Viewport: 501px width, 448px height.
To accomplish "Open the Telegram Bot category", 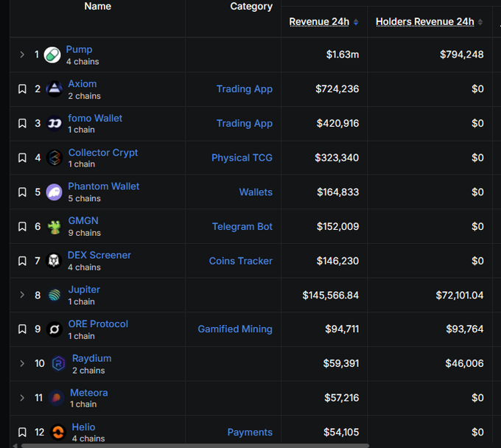I will tap(242, 226).
